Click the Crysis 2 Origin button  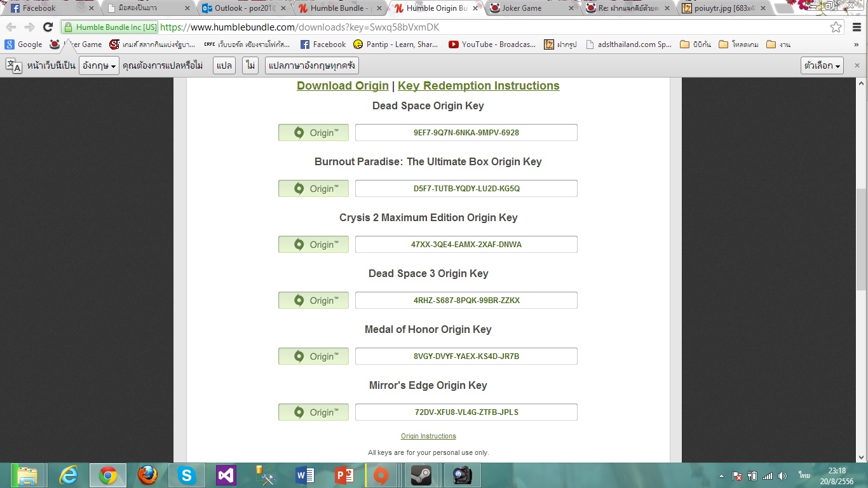tap(313, 245)
